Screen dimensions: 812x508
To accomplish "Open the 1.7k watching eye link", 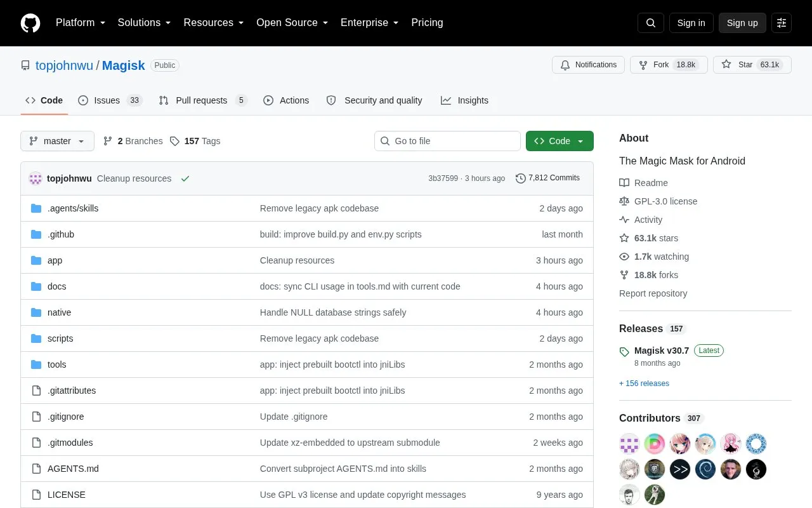I will pyautogui.click(x=654, y=257).
